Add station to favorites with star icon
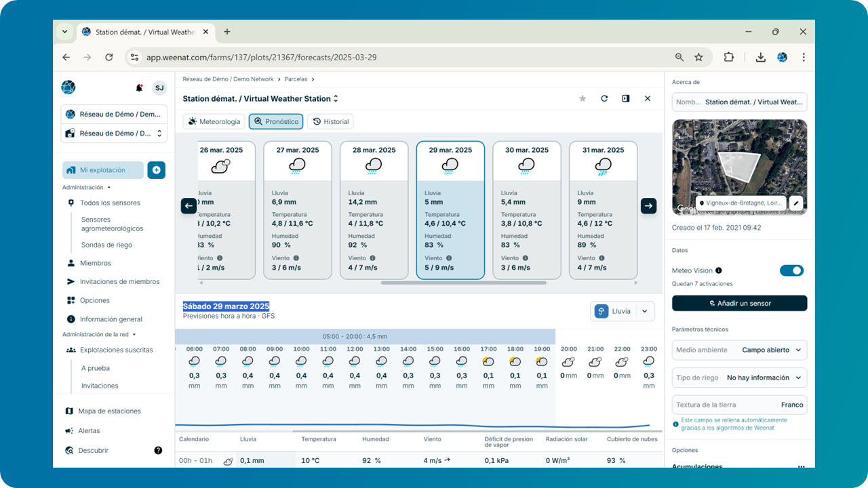 (x=583, y=99)
